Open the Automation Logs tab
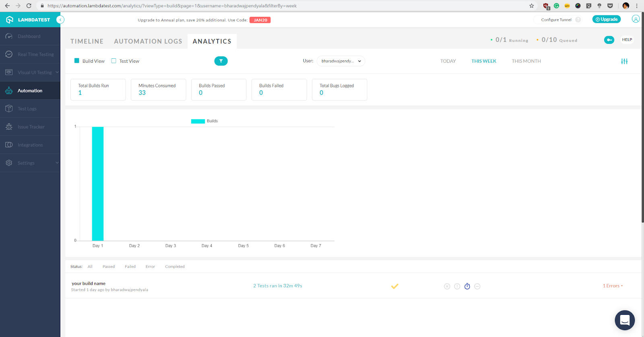 pos(148,41)
